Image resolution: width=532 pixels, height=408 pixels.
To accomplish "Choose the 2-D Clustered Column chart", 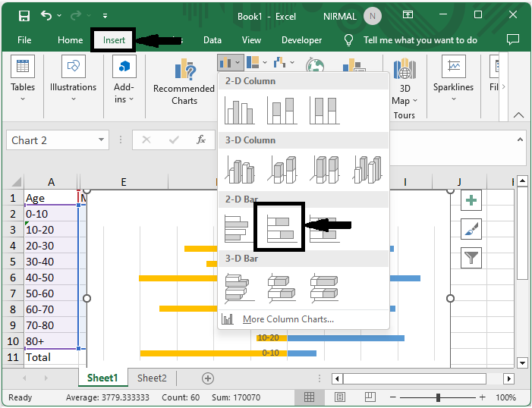I will (x=239, y=111).
